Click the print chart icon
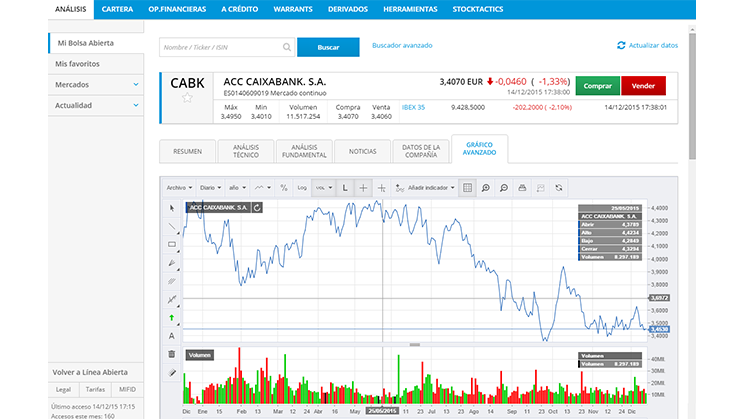This screenshot has height=419, width=744. pyautogui.click(x=522, y=188)
